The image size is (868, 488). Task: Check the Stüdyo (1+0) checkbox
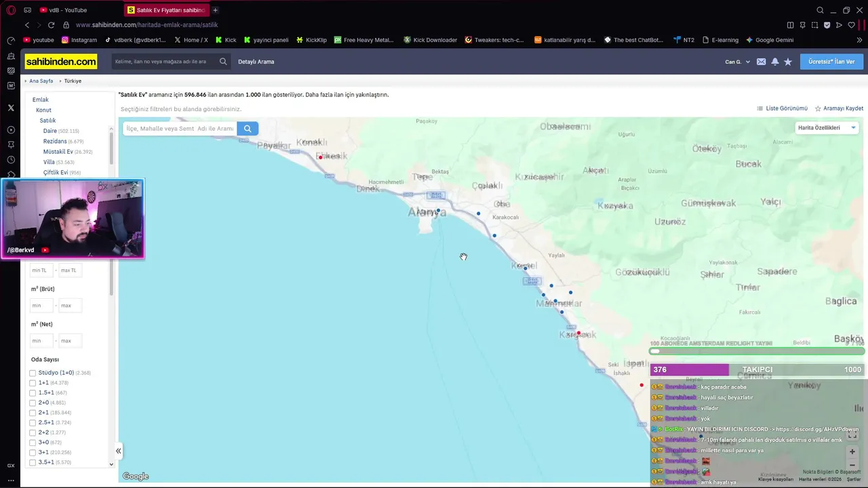33,373
